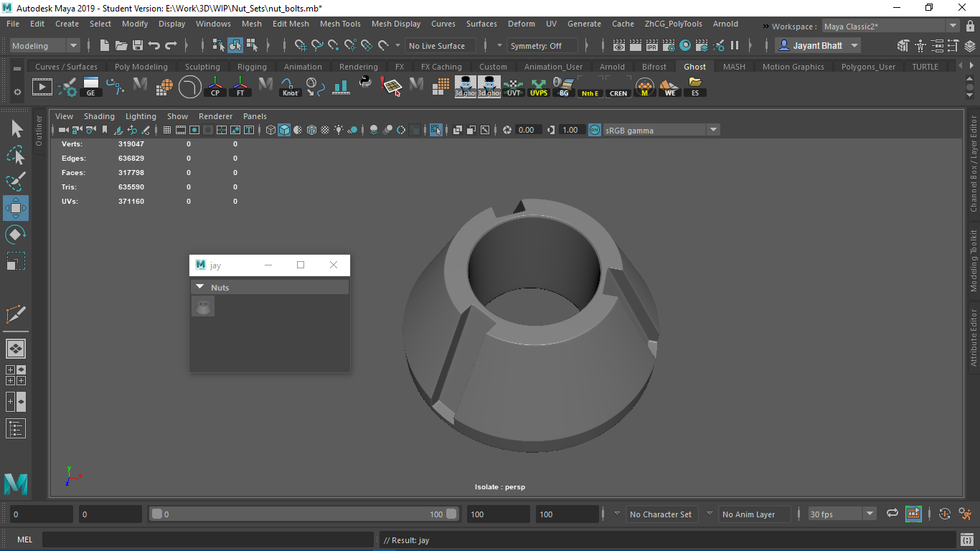This screenshot has width=980, height=551.
Task: Open the No Anim Layer dropdown arrow
Action: tap(710, 514)
